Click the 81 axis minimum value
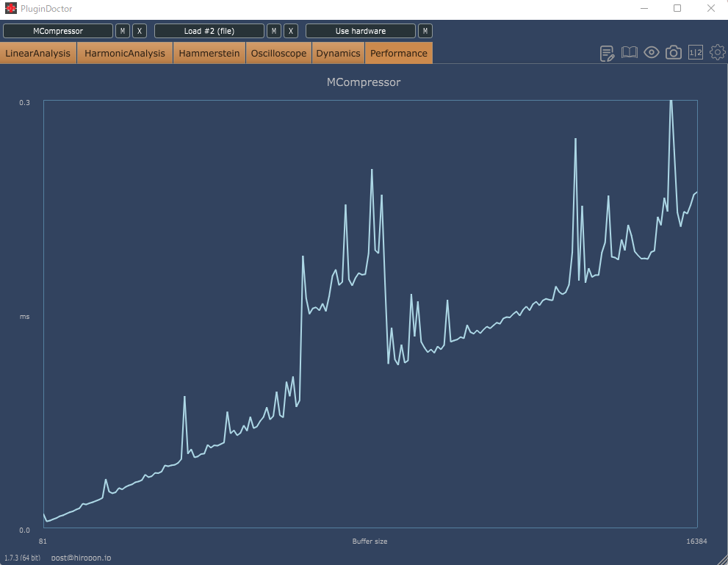This screenshot has width=728, height=565. pyautogui.click(x=43, y=541)
